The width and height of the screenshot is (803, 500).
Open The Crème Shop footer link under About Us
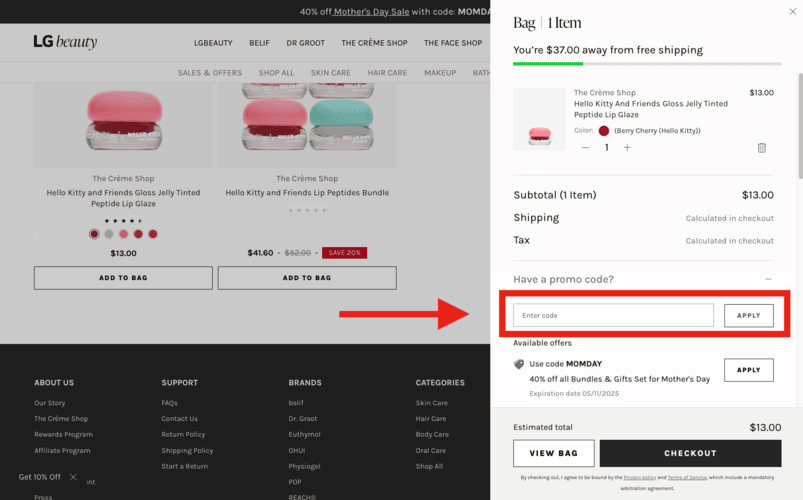pyautogui.click(x=61, y=419)
